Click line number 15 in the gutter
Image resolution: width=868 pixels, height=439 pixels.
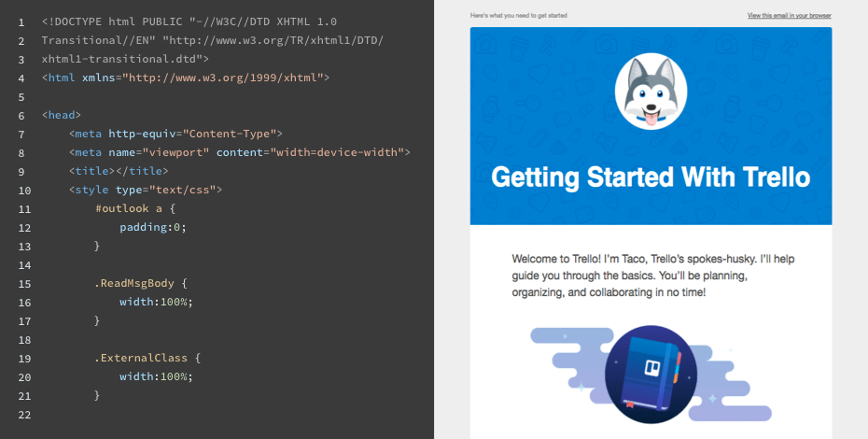tap(24, 284)
